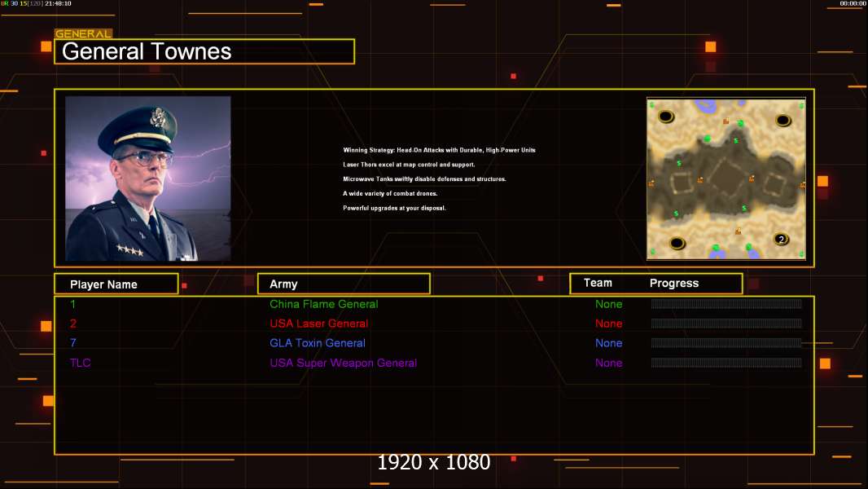Click the China Flame General loading progress bar
Screen dimensions: 868x489
(x=726, y=303)
